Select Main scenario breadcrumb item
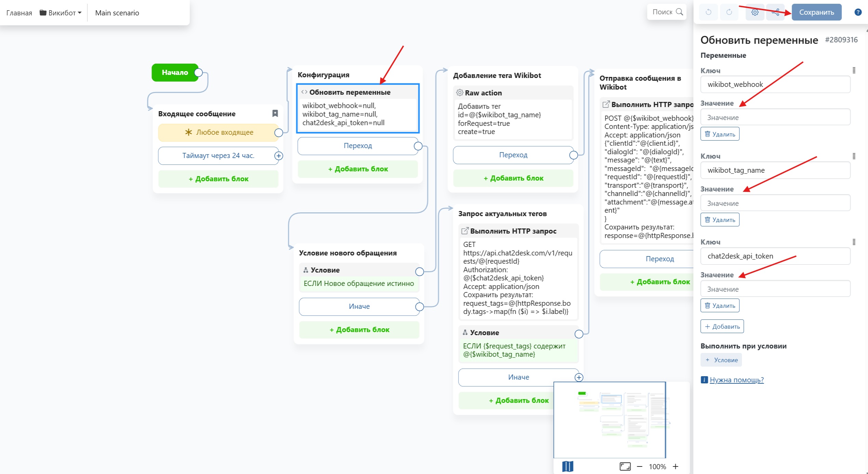 click(117, 13)
